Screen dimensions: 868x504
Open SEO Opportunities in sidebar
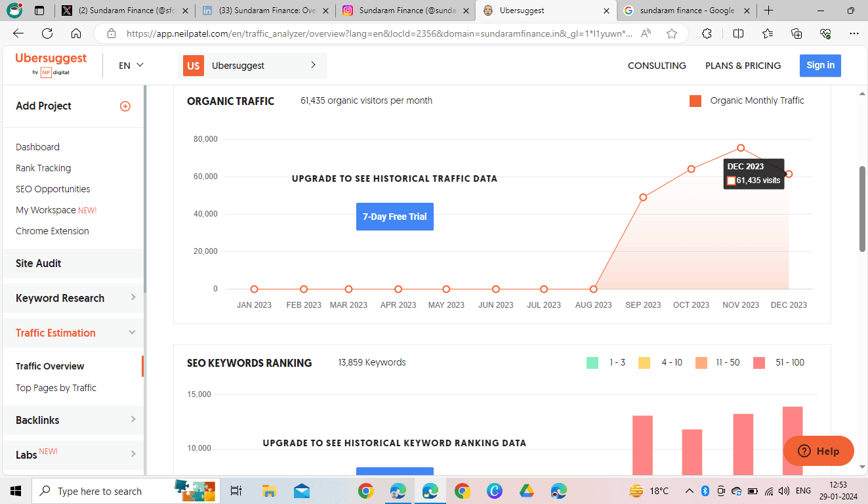pos(53,189)
